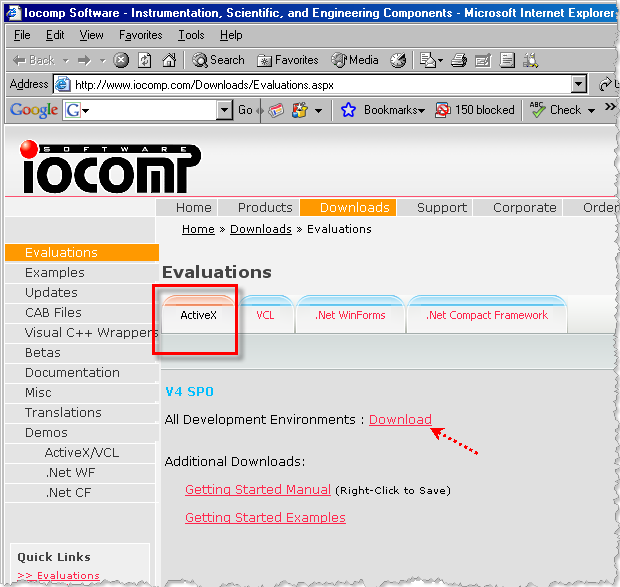Stop page loading with Stop icon

pos(121,60)
